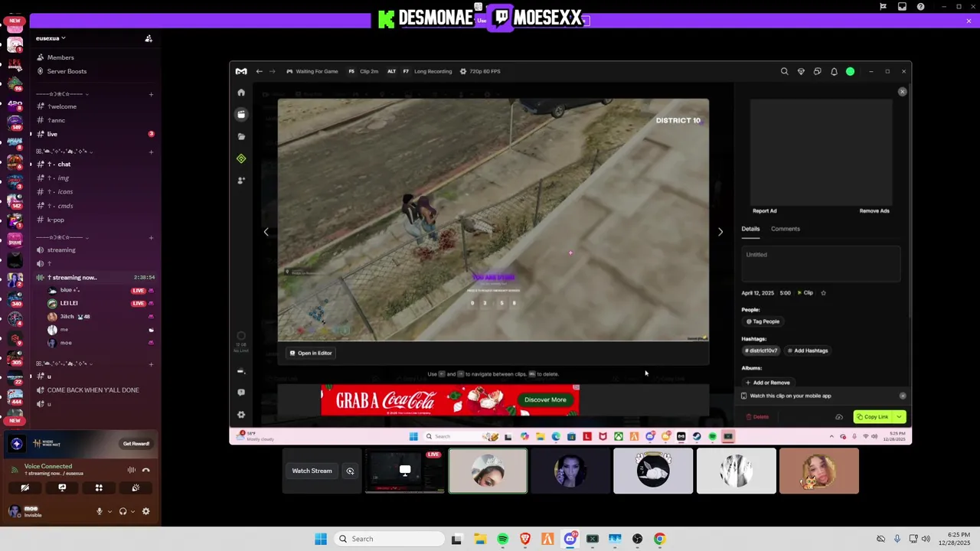
Task: Open Medal friends icon in sidebar
Action: click(241, 181)
